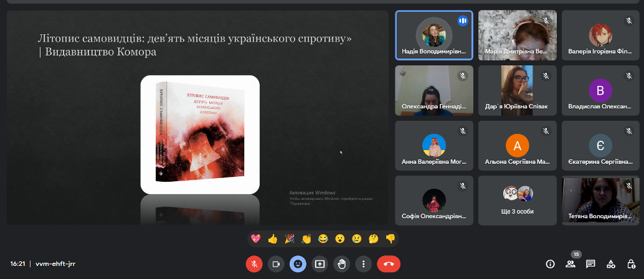Open meeting details info icon

pos(550,264)
